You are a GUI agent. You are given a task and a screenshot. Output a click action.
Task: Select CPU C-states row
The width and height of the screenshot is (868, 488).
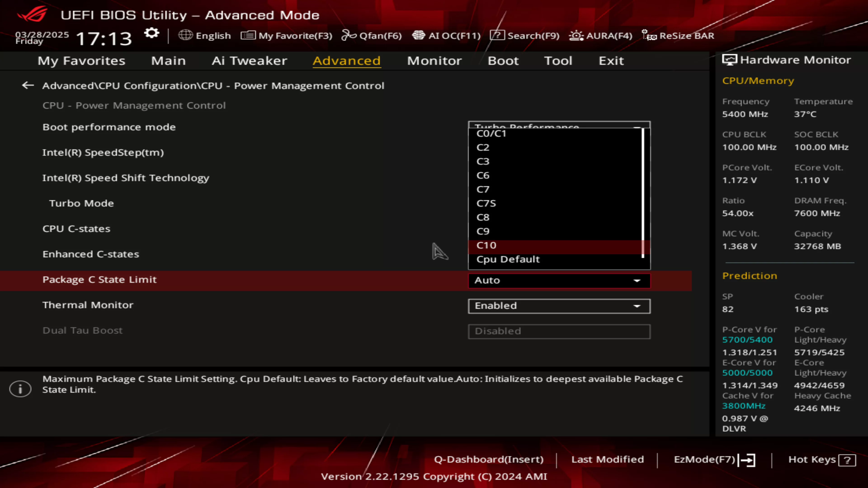click(76, 229)
